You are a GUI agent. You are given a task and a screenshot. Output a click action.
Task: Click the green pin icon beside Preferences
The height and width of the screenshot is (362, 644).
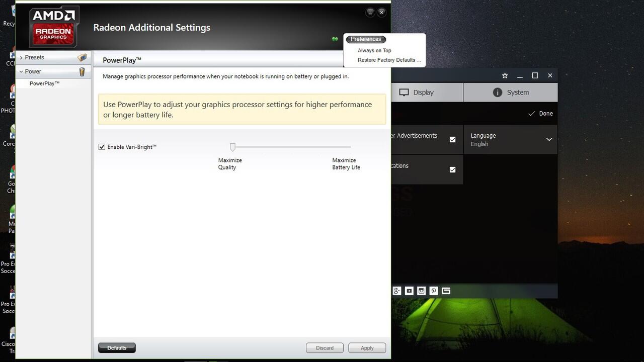[335, 39]
